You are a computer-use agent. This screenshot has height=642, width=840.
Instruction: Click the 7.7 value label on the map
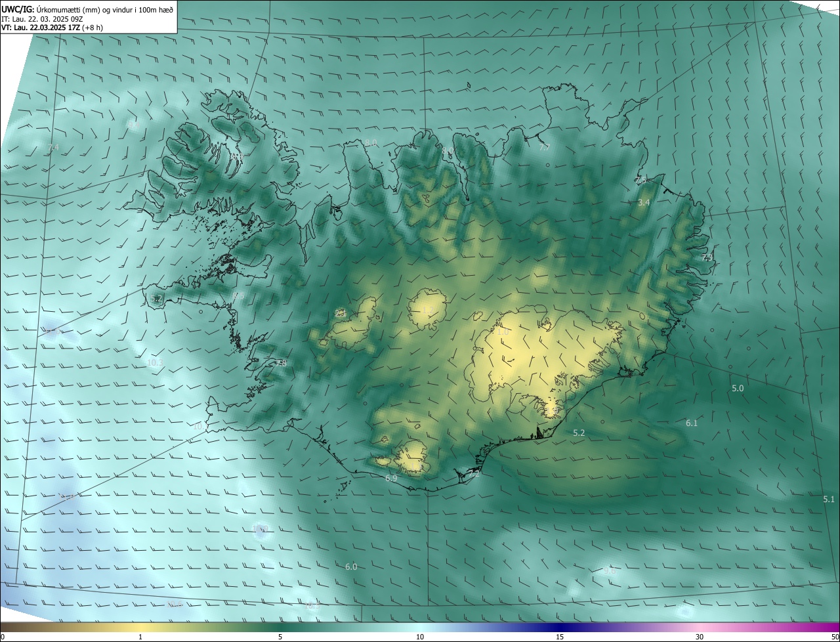click(x=545, y=148)
